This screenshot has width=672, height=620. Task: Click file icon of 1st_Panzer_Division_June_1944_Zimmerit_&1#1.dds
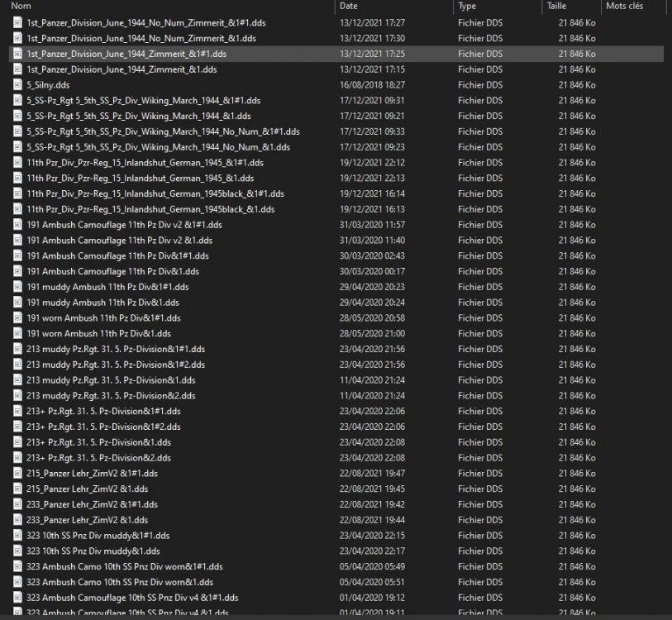coord(17,54)
